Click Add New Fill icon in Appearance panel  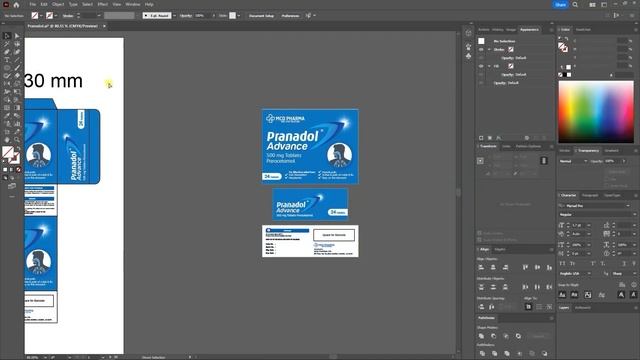point(490,138)
